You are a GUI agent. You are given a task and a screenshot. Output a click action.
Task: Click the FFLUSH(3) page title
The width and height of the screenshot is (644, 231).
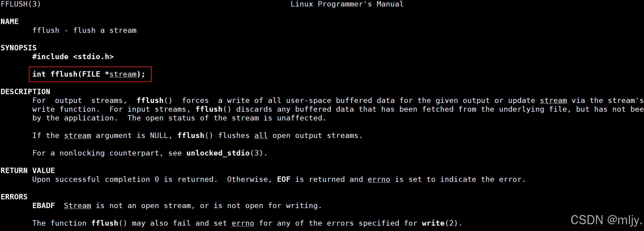point(21,4)
